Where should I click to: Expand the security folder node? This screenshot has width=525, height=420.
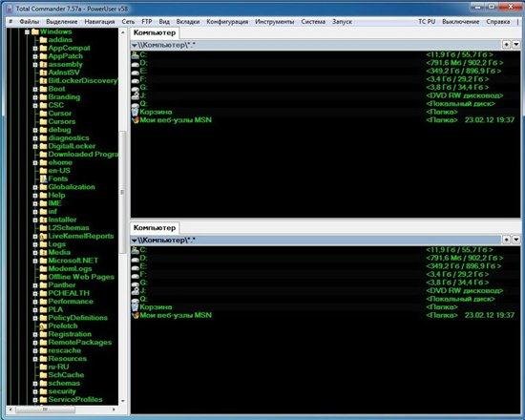pyautogui.click(x=35, y=391)
